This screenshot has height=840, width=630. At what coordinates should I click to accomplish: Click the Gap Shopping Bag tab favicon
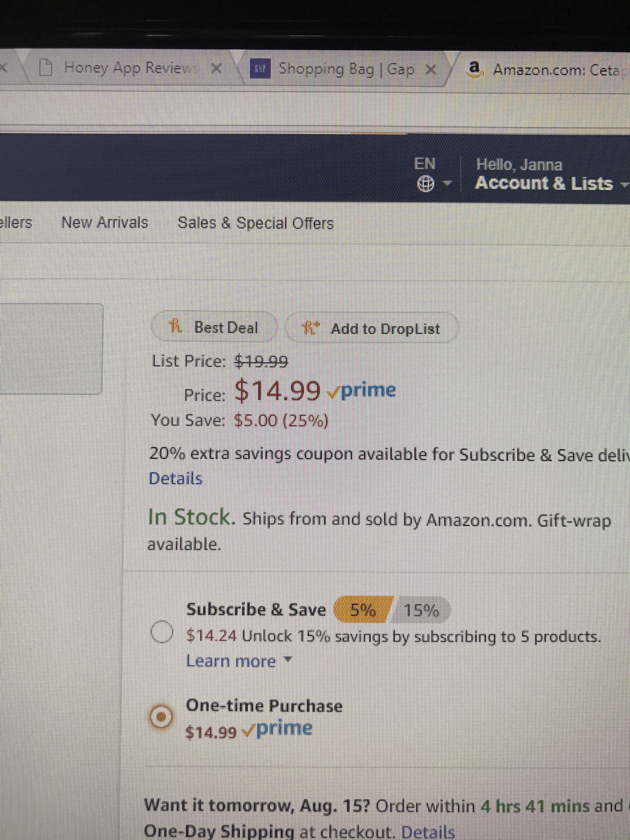260,69
